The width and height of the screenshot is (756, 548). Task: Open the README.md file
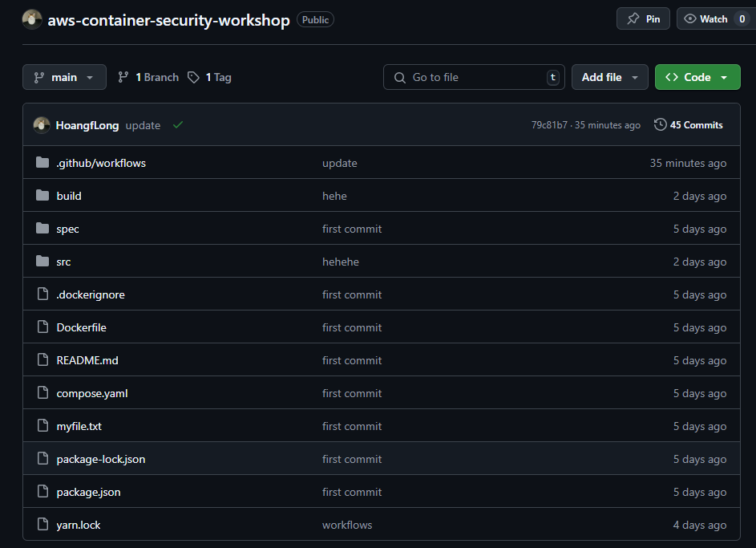87,360
